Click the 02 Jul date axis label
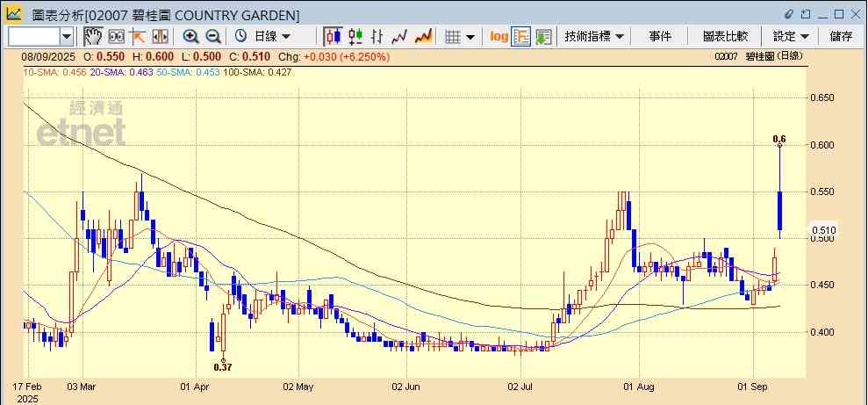The image size is (868, 405). pos(522,387)
